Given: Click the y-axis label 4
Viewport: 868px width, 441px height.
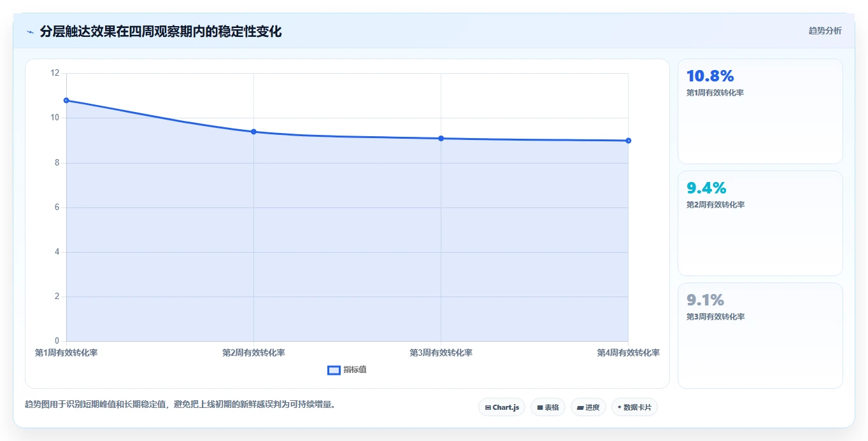Looking at the screenshot, I should (57, 252).
